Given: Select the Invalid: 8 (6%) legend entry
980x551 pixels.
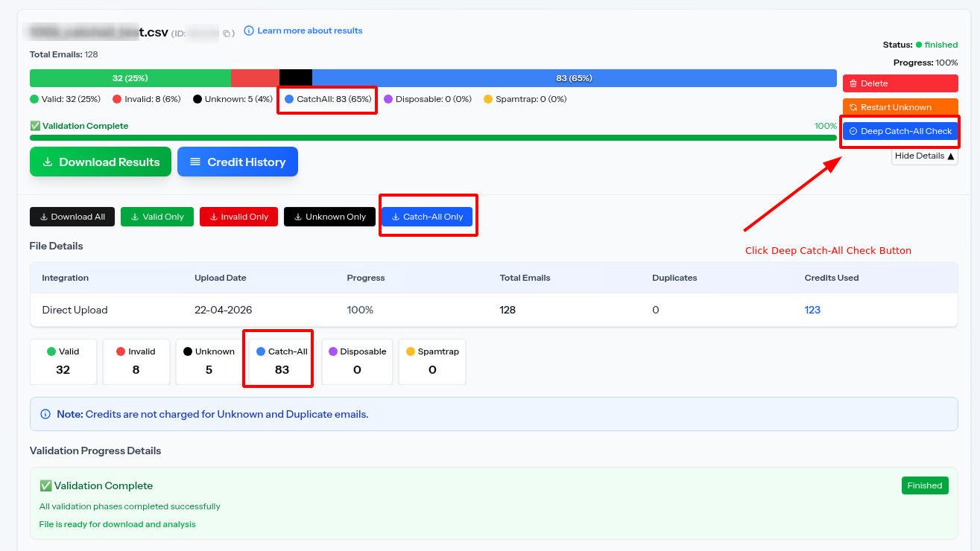Looking at the screenshot, I should tap(147, 99).
